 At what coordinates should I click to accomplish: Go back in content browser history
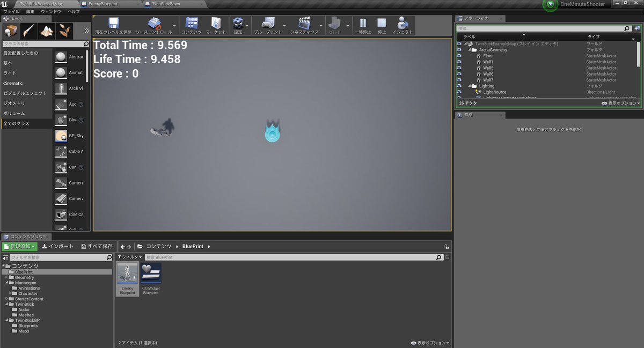tap(122, 247)
